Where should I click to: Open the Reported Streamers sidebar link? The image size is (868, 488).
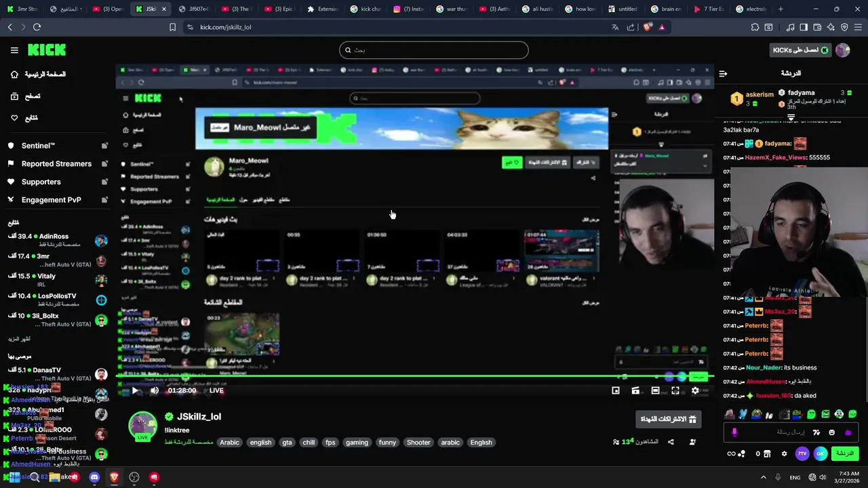58,164
